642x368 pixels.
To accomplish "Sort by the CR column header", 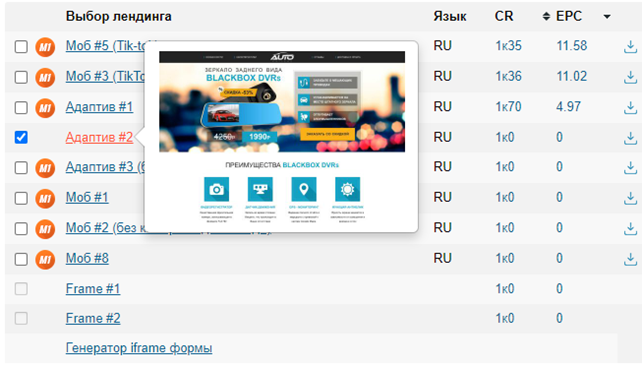I will (x=504, y=16).
